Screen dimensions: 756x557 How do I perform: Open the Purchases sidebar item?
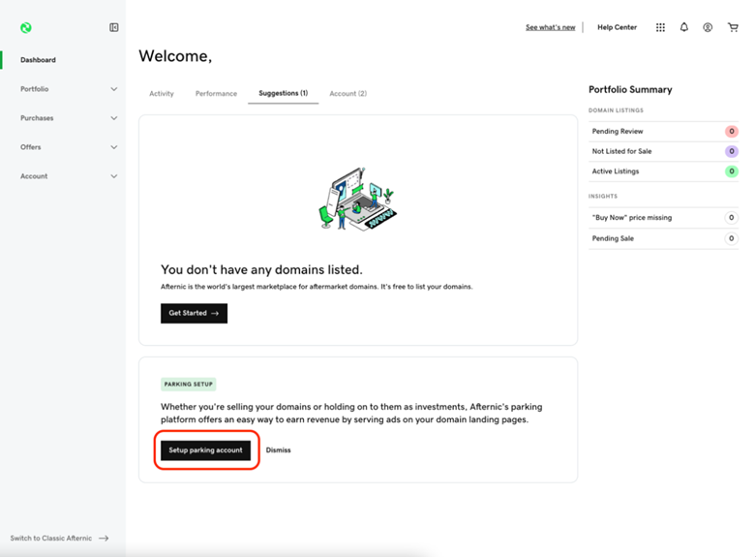pyautogui.click(x=37, y=118)
